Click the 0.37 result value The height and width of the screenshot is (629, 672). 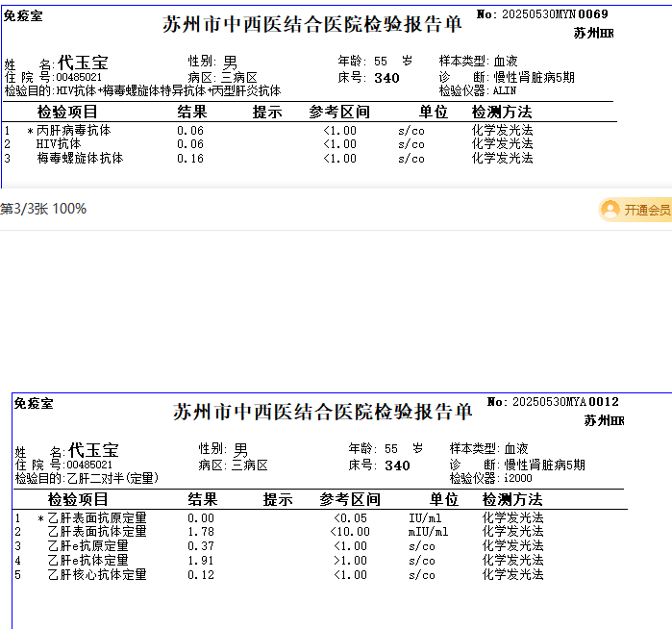(201, 546)
